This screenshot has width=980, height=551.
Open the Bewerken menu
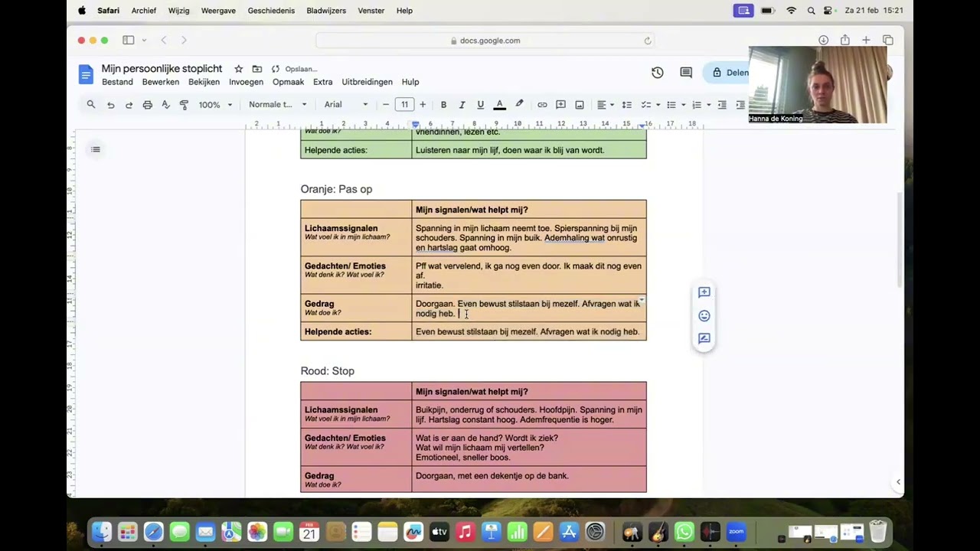tap(161, 82)
